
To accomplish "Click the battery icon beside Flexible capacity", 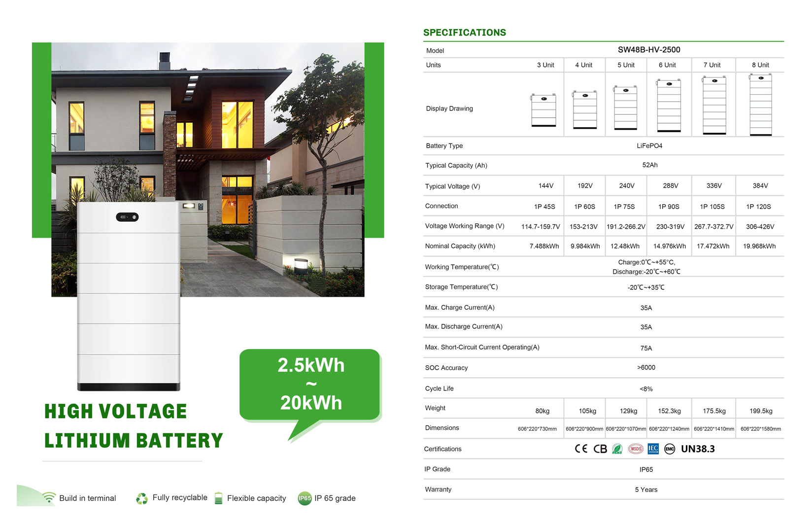I will click(x=219, y=498).
